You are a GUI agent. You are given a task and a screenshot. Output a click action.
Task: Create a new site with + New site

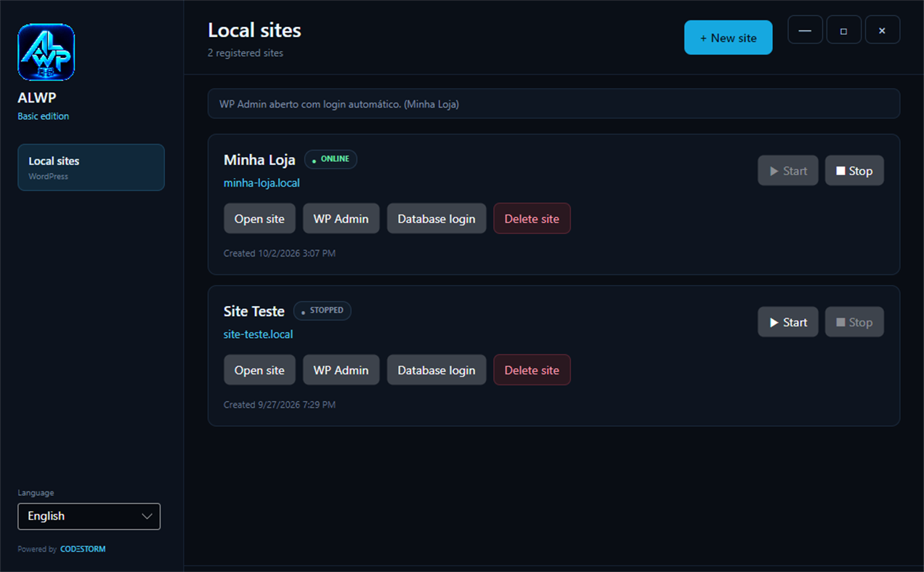tap(728, 38)
